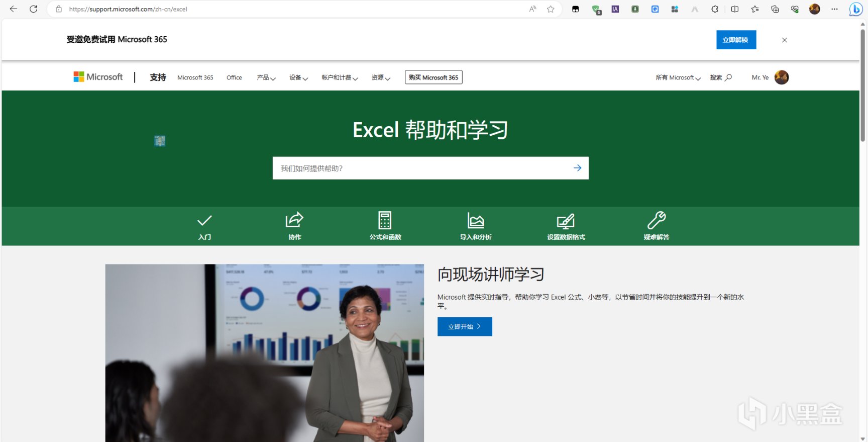
Task: Open the purple IA extension
Action: coord(615,9)
